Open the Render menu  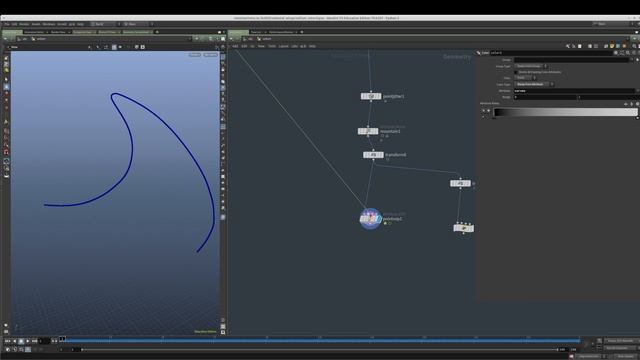(24, 24)
